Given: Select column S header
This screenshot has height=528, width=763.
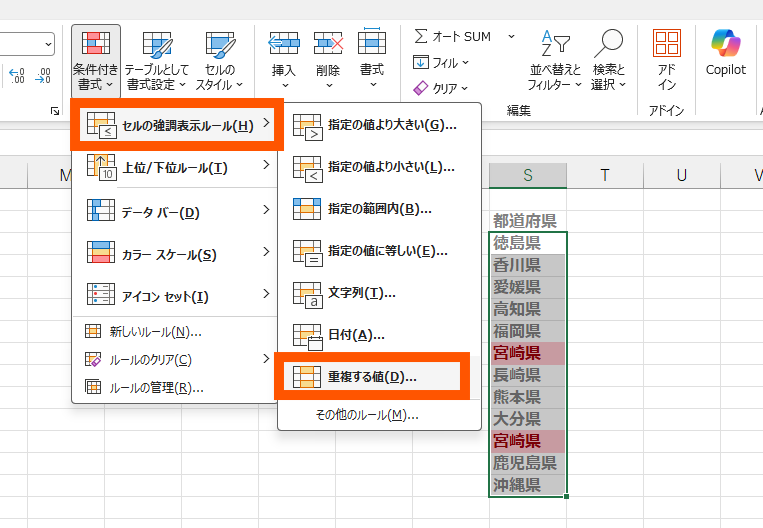Looking at the screenshot, I should pos(528,175).
